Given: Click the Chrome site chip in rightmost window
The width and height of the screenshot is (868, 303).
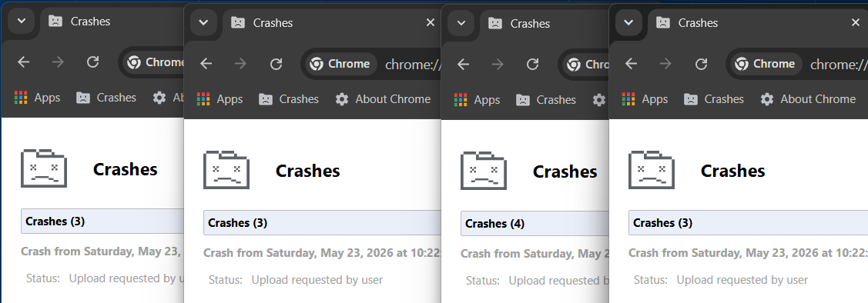Looking at the screenshot, I should coord(766,64).
